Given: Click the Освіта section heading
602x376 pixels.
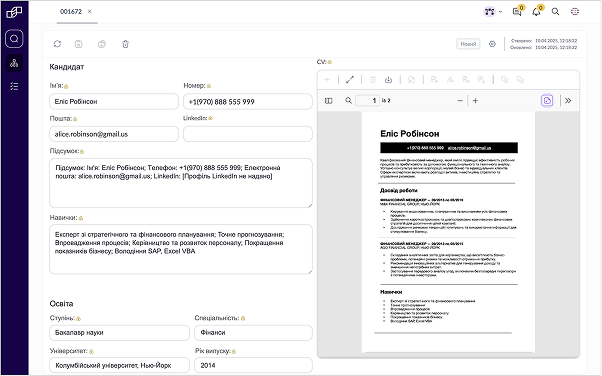Looking at the screenshot, I should [x=61, y=304].
